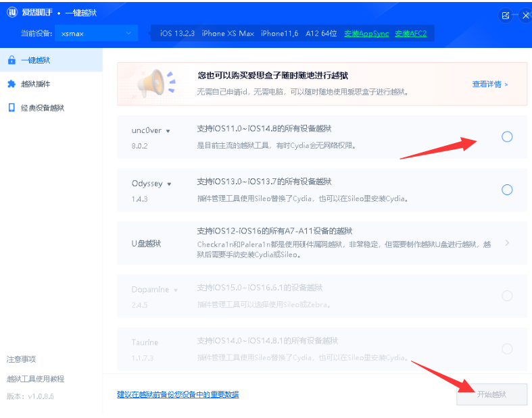Click the 安装AppSync link
Screen dimensions: 532x418
pyautogui.click(x=366, y=33)
